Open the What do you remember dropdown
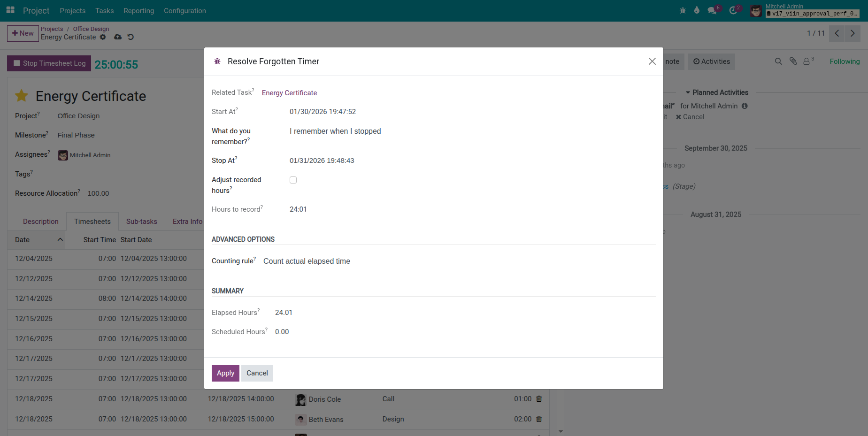 click(376, 131)
